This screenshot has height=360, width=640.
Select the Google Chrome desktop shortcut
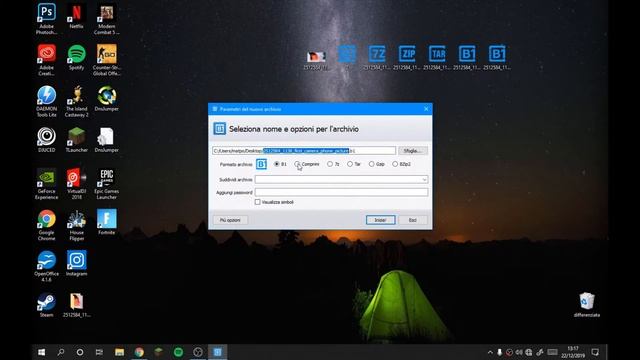coord(47,225)
